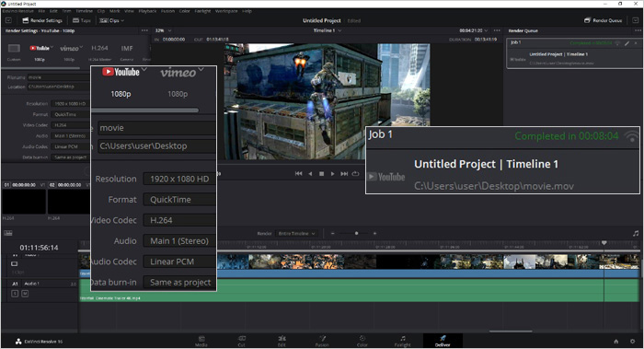Open the Playback menu

click(147, 11)
